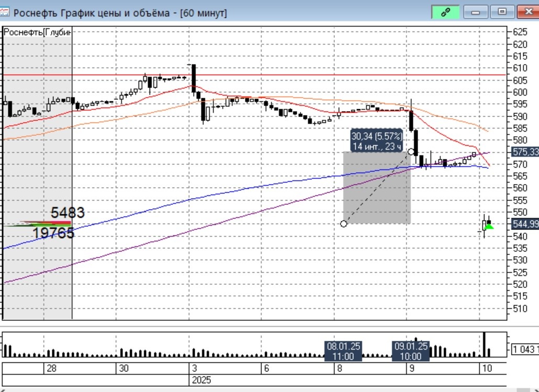The height and width of the screenshot is (392, 539).
Task: Click the date 30 on time axis
Action: tap(123, 368)
